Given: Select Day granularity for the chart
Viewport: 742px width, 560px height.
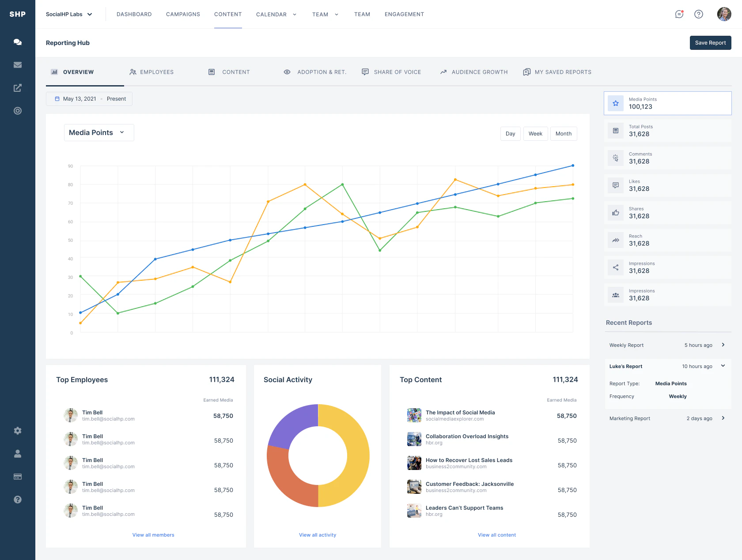Looking at the screenshot, I should coord(510,133).
